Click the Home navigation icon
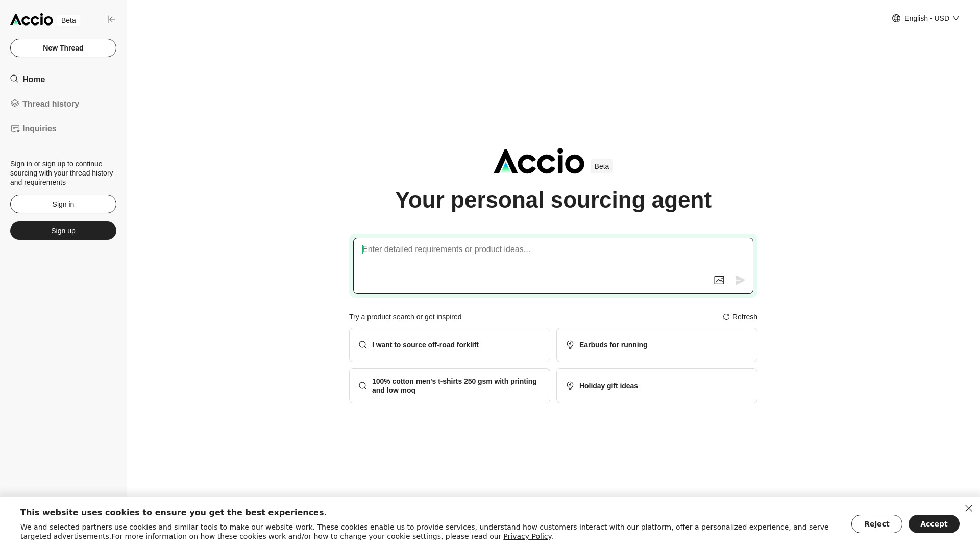Screen dimensions: 980x551 pyautogui.click(x=14, y=79)
